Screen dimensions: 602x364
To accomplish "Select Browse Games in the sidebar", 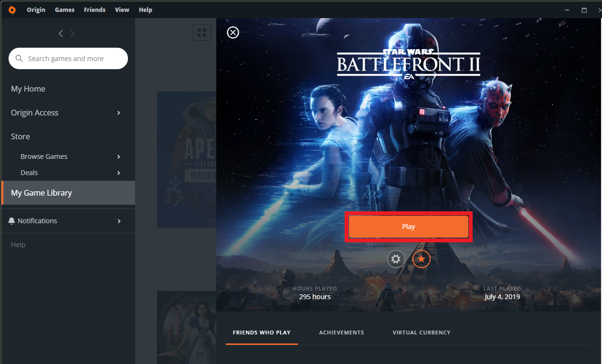I will point(44,156).
